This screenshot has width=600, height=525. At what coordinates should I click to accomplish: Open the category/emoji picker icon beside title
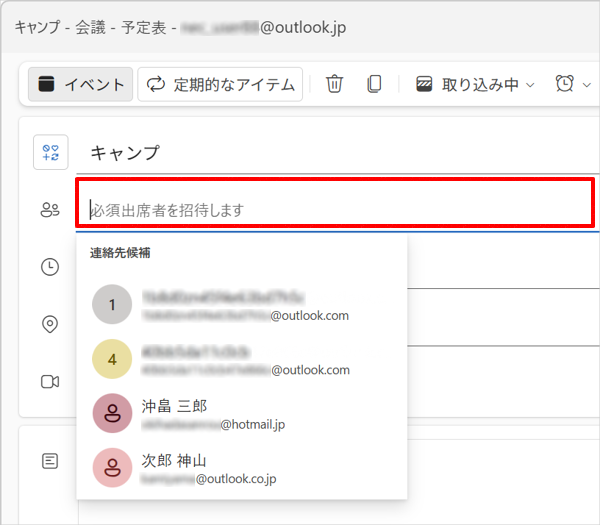tap(51, 152)
